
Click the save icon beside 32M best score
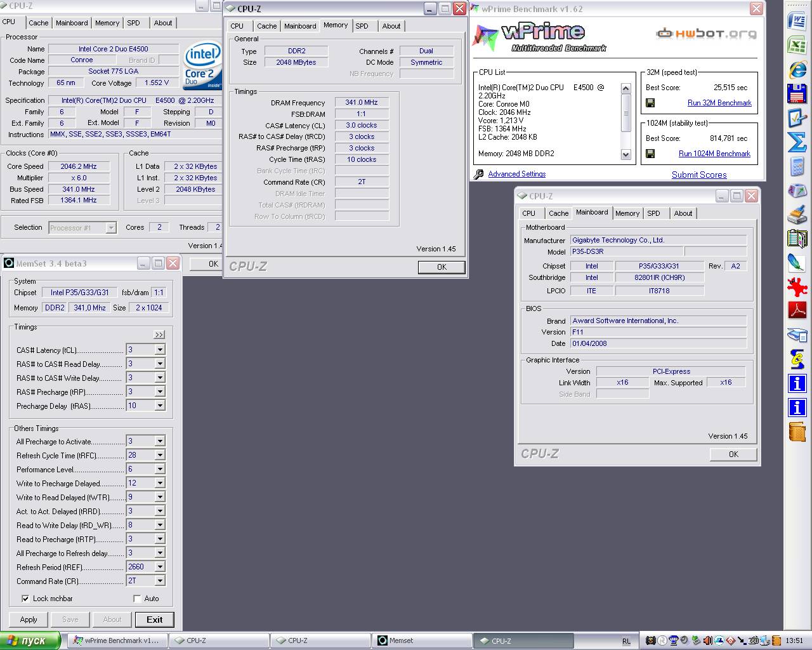pos(650,103)
